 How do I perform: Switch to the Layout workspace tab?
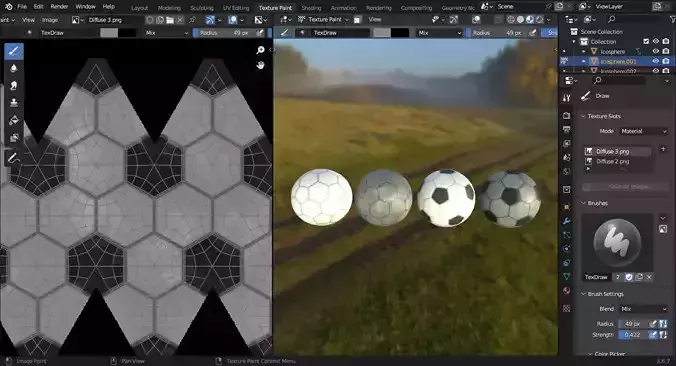pyautogui.click(x=140, y=8)
